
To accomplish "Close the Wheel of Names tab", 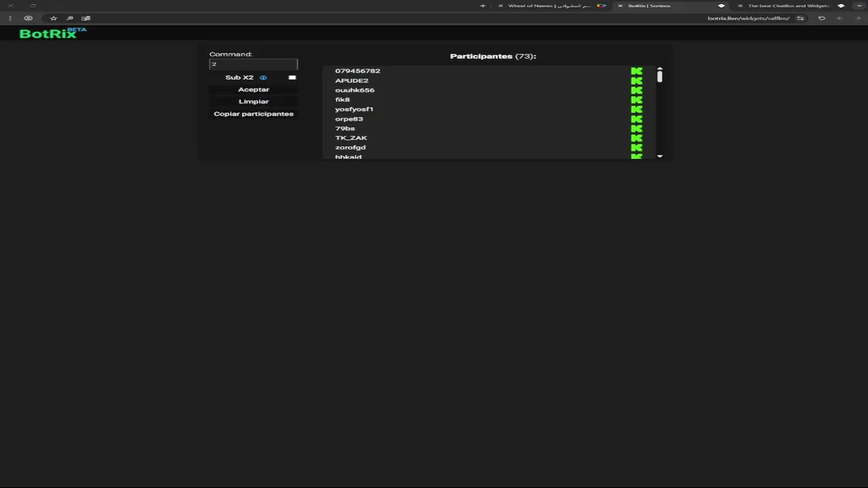I will point(500,5).
